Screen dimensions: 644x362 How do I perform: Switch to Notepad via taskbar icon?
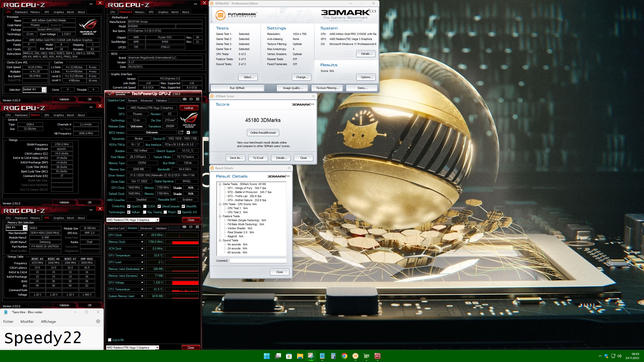click(322, 356)
